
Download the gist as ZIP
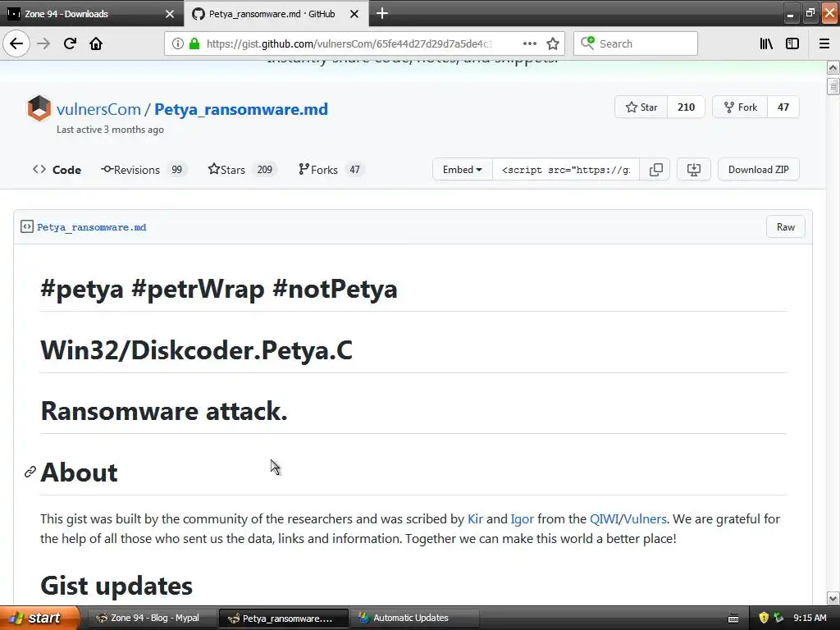point(759,170)
